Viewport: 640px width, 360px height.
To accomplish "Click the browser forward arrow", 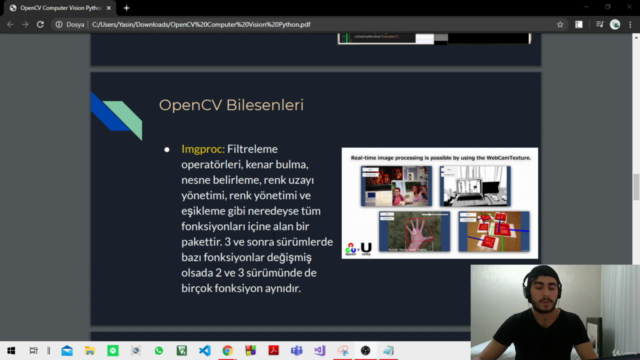I will coord(25,24).
